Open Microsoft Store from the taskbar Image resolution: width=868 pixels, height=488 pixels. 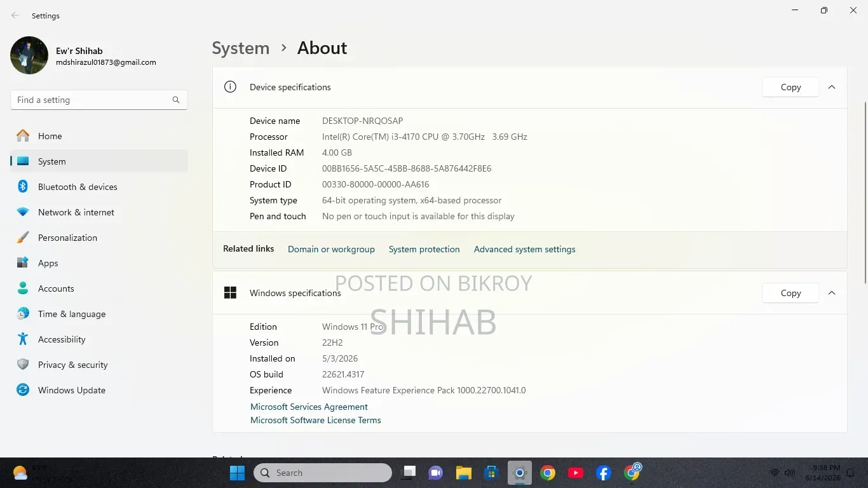(491, 473)
